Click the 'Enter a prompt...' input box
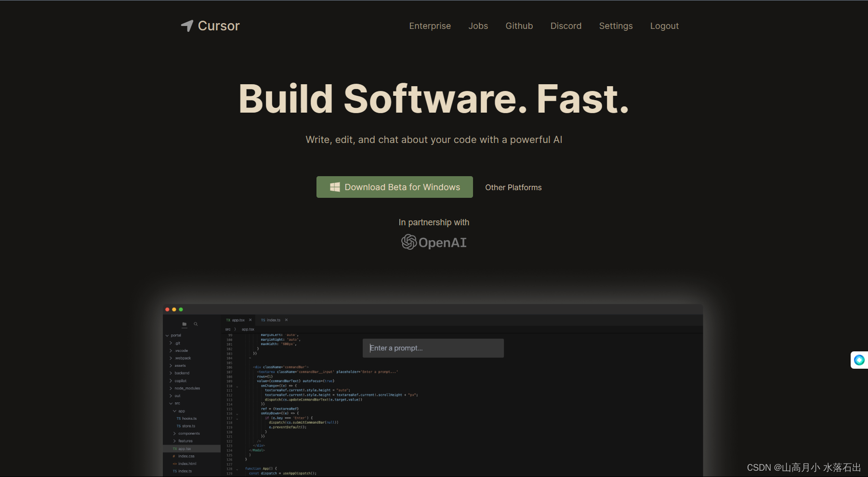 [433, 348]
